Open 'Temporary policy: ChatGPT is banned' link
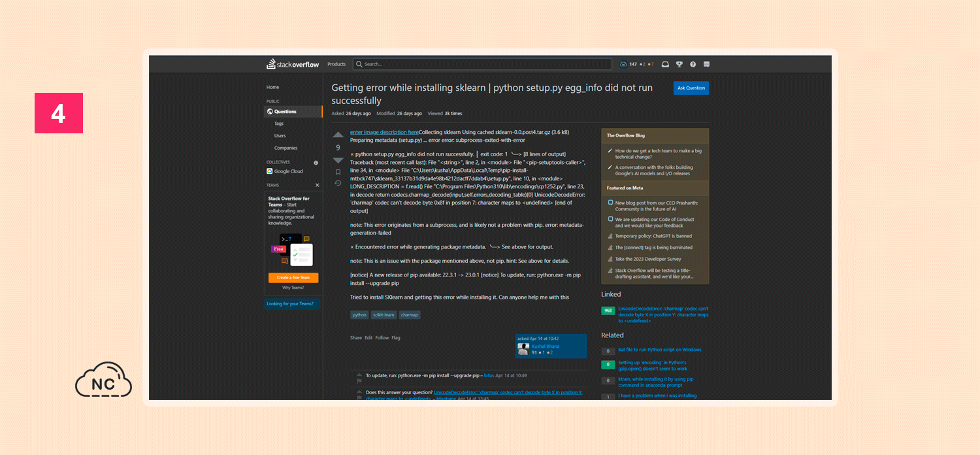This screenshot has height=455, width=980. 653,236
